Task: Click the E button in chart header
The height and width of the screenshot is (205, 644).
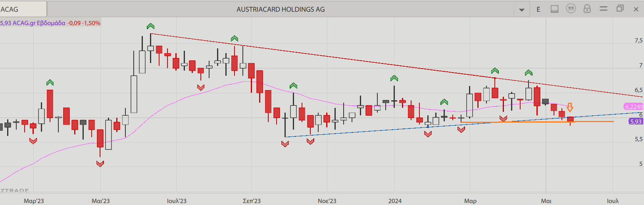Action: pyautogui.click(x=538, y=9)
